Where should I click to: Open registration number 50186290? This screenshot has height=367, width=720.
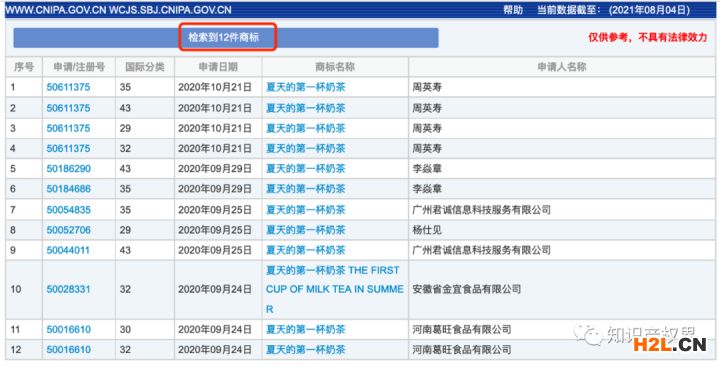pos(68,169)
